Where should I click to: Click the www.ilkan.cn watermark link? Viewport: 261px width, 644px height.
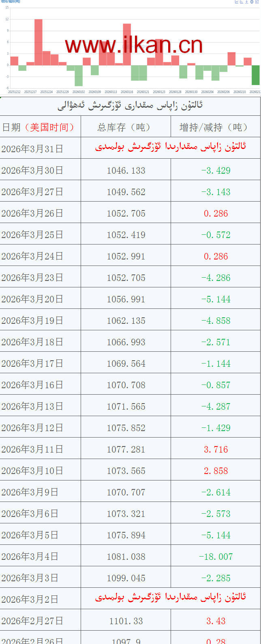pyautogui.click(x=133, y=45)
